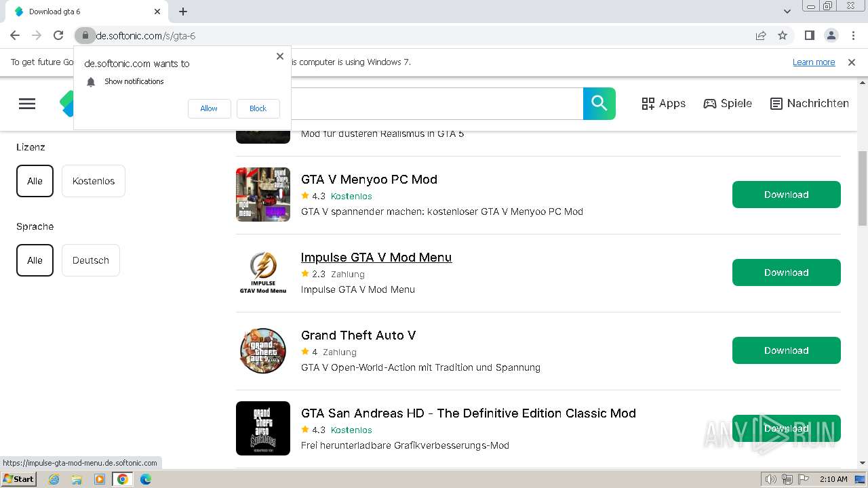Click the Kostenlos label under Menyoo

coord(351,196)
